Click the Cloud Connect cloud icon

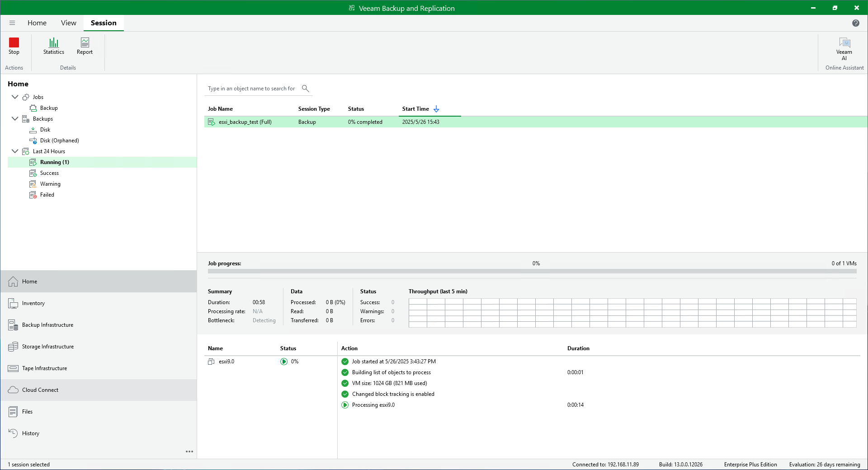[13, 390]
